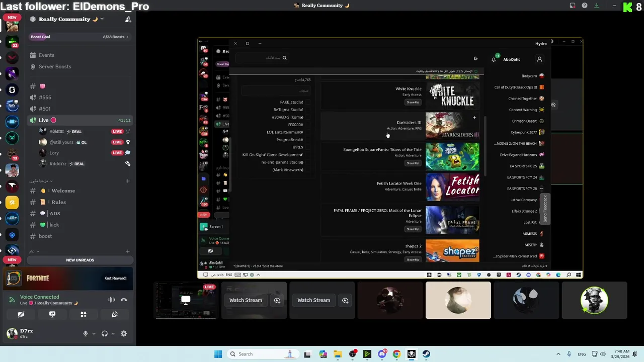Open the kick channel
Viewport: 644px width, 362px height.
80,225
